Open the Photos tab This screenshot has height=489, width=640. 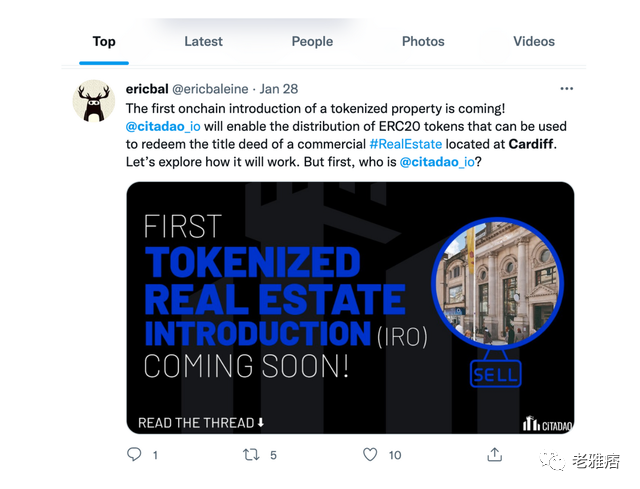423,41
